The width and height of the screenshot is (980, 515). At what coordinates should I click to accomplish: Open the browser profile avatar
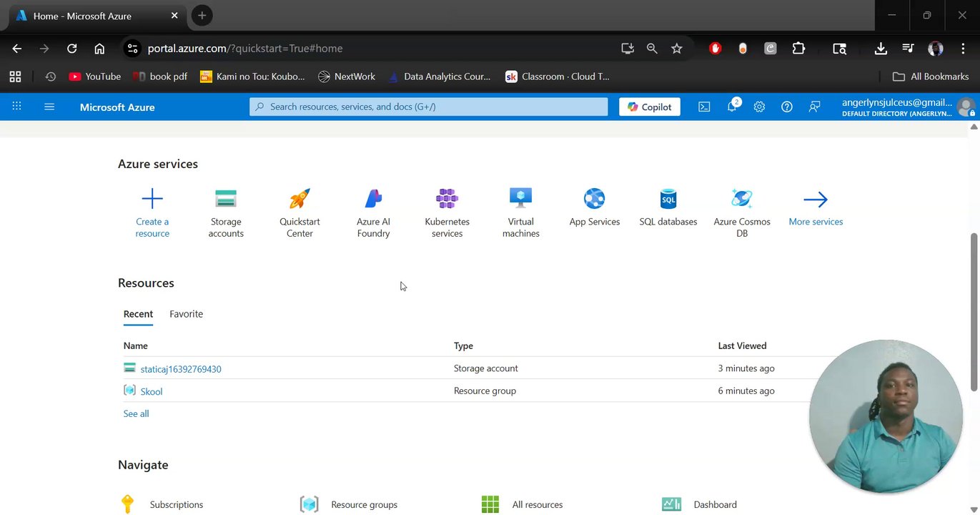(936, 49)
